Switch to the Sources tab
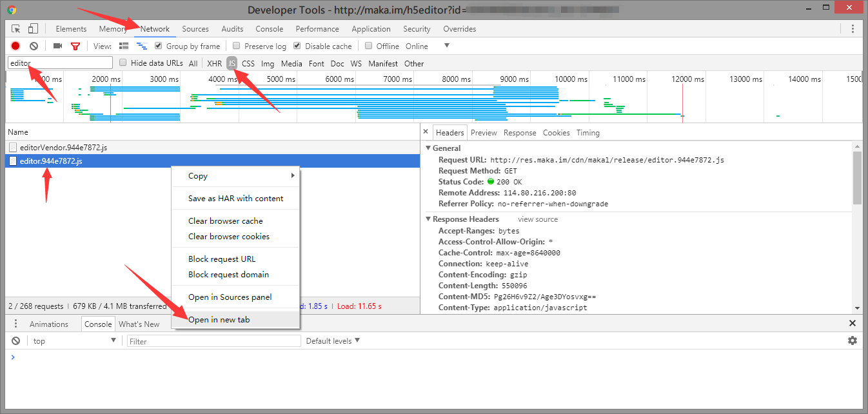Screen dimensions: 868x414 (195, 28)
